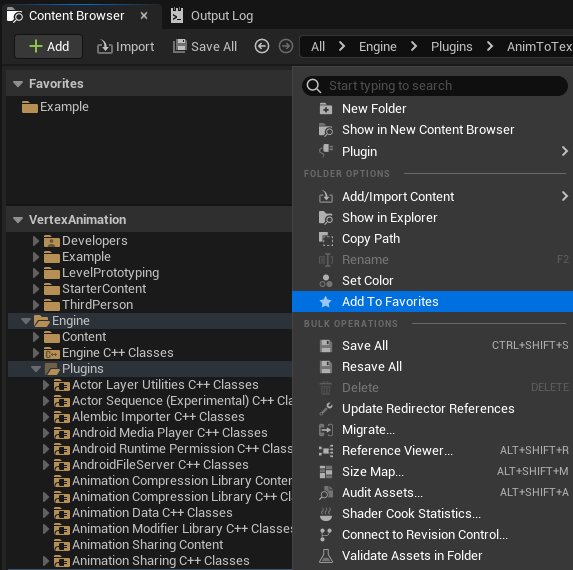Choose Copy Path menu entry
The width and height of the screenshot is (573, 570).
[433, 239]
